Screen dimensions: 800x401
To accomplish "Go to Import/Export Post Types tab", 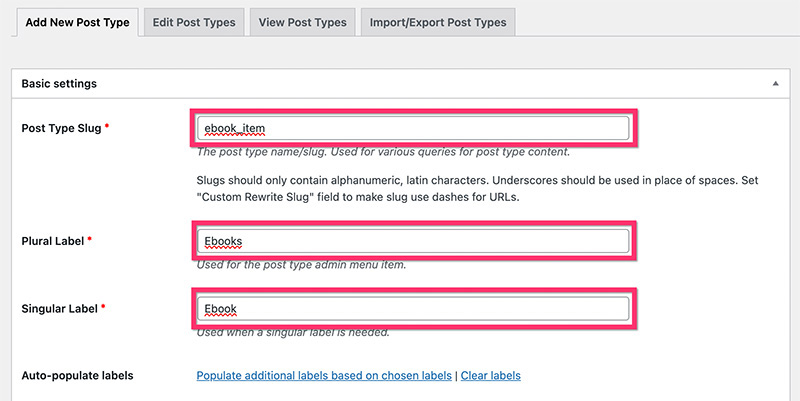I will coord(438,22).
